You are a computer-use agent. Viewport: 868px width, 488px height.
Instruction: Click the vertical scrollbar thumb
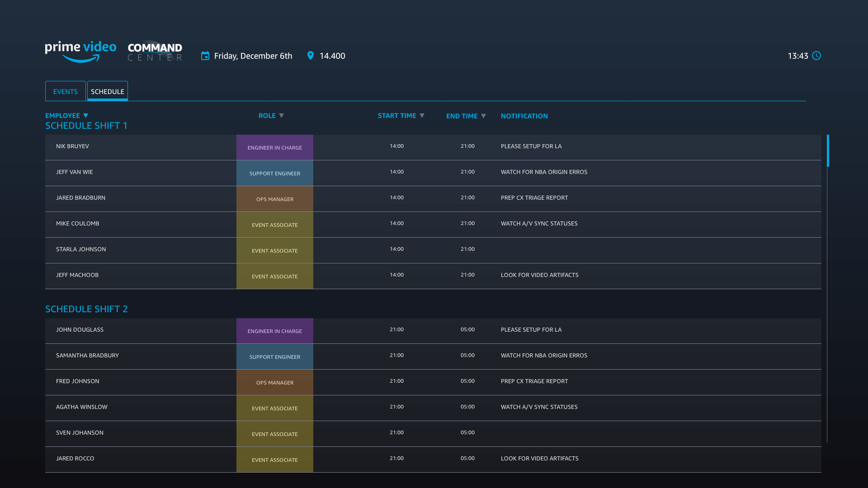(828, 150)
